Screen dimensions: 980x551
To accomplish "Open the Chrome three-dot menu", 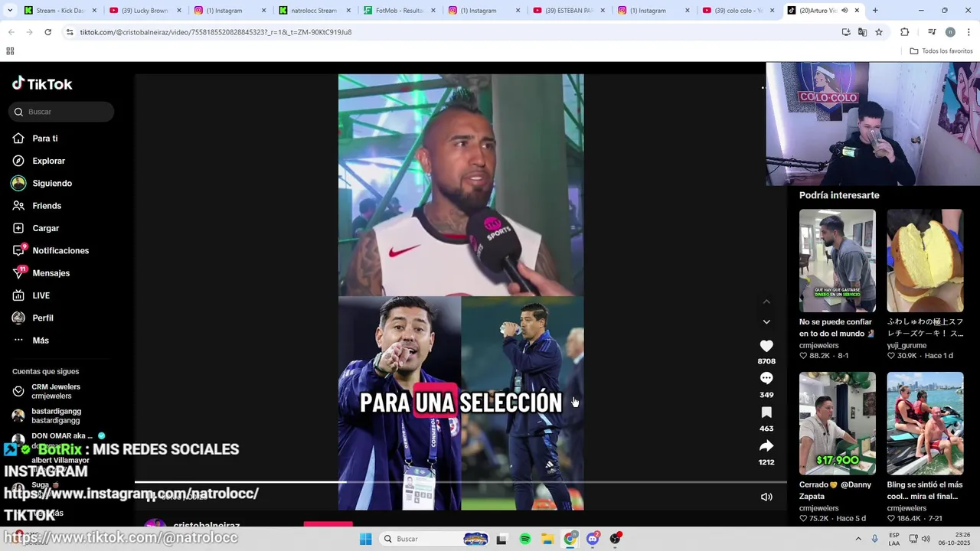I will [x=969, y=32].
